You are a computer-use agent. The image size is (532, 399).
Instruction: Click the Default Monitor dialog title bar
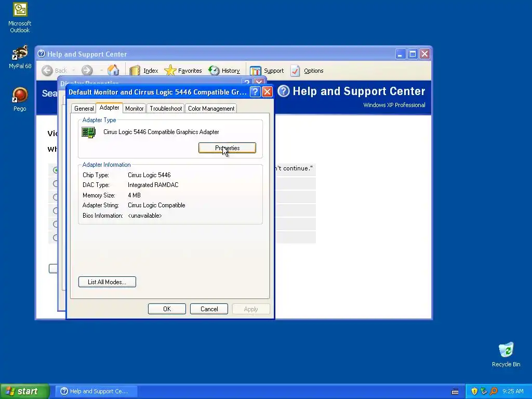[158, 92]
